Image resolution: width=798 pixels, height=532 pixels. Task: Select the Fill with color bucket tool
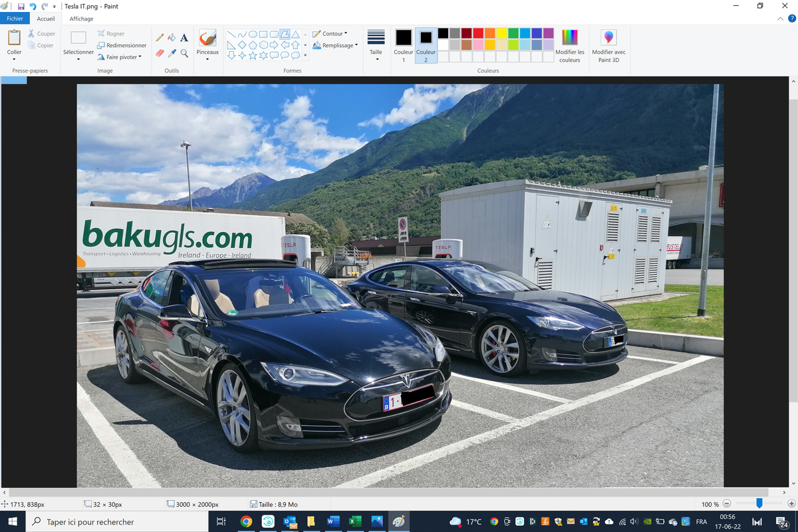[172, 38]
